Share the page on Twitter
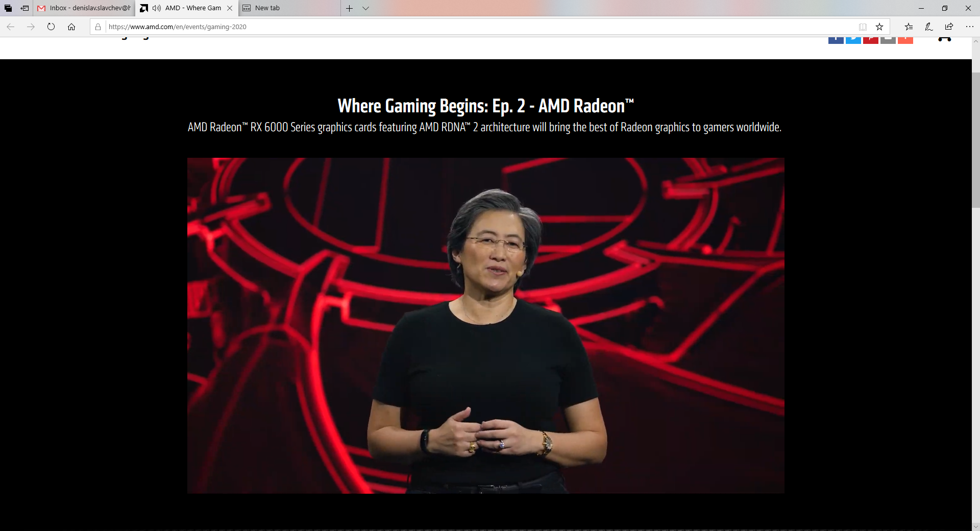 (853, 40)
